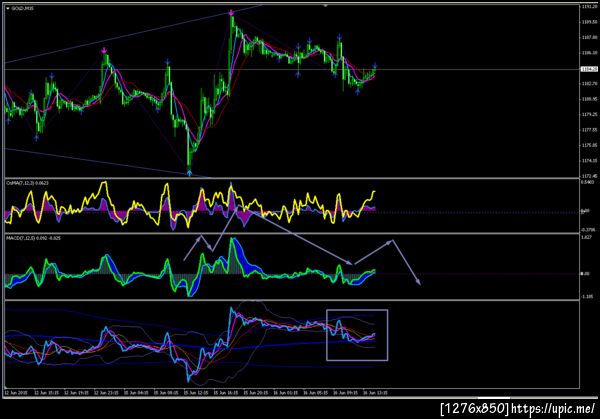Screen dimensions: 600x419
Task: Click the current price label 1184.28
Action: (589, 69)
